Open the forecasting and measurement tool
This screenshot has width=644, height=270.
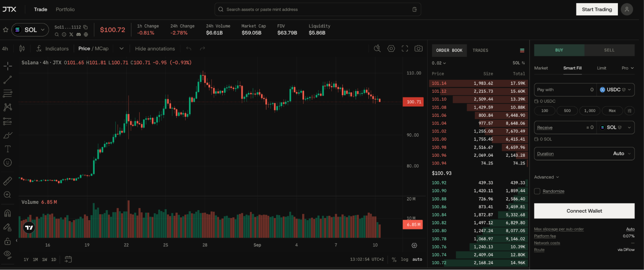[x=8, y=121]
